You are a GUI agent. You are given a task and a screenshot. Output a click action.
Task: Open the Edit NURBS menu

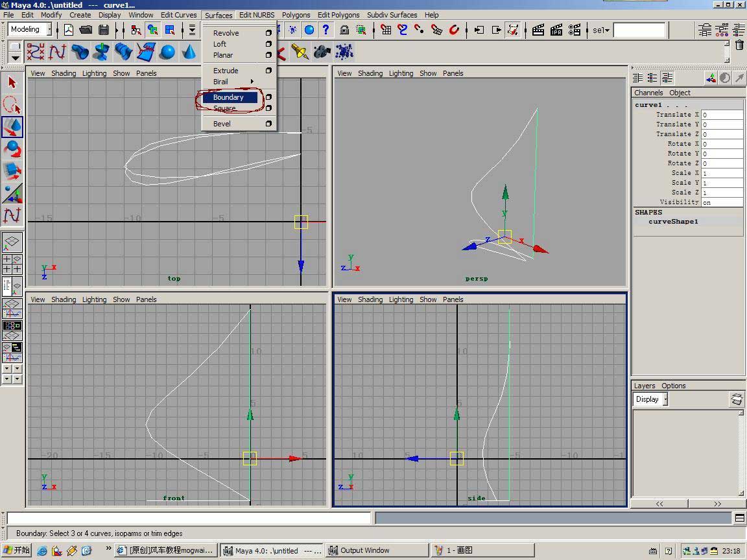256,15
